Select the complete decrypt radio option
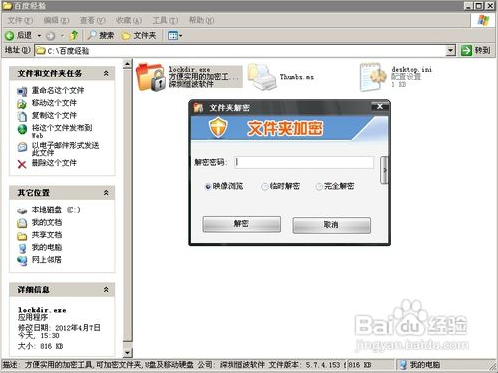This screenshot has width=498, height=373. click(x=319, y=186)
